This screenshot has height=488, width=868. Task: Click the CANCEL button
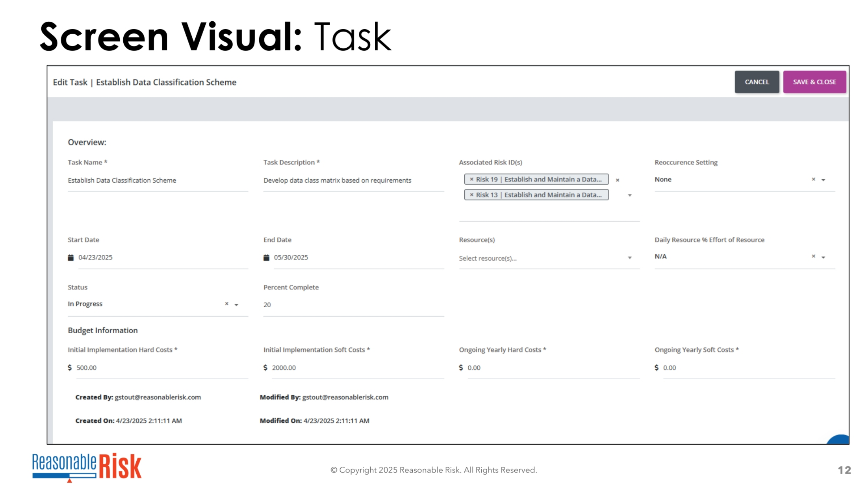pos(757,82)
